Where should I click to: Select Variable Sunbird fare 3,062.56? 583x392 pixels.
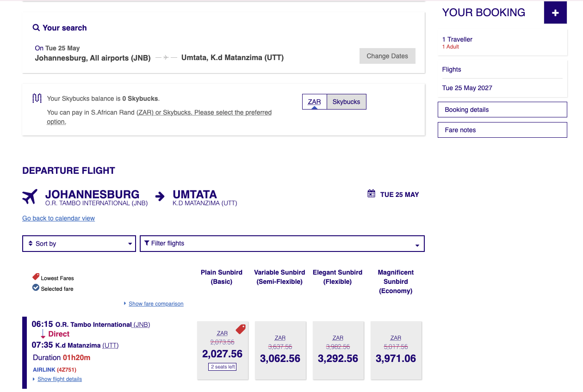(x=280, y=350)
